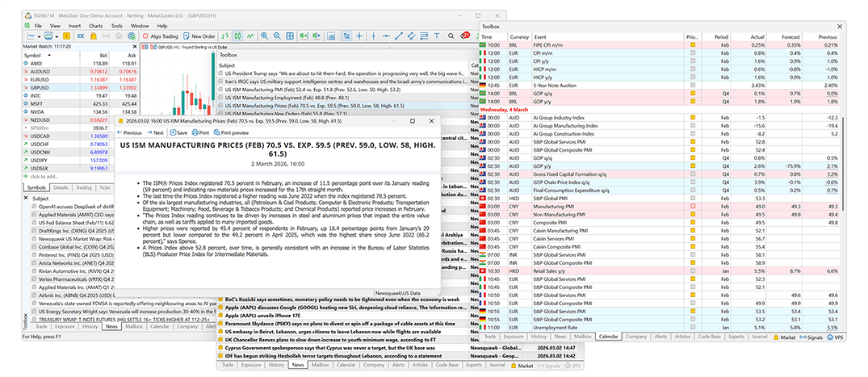Click priority box for FIPE CPI m/m
The image size is (868, 377).
tap(692, 45)
